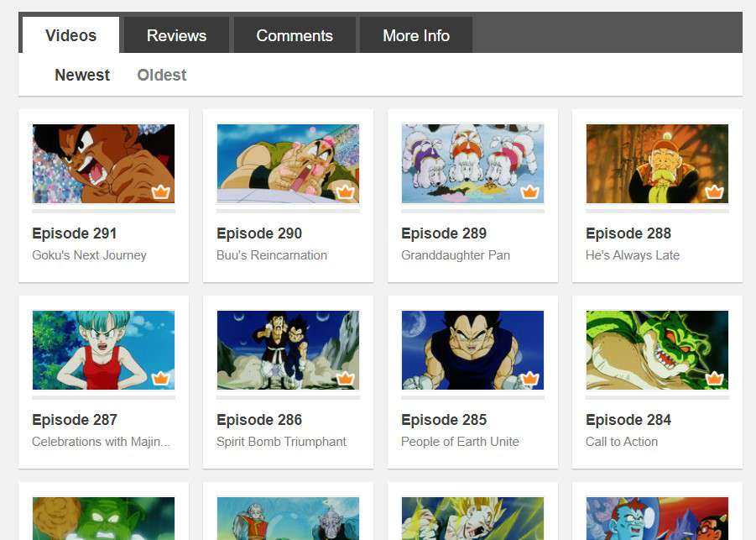
Task: Open the Episode 287 Bulma thumbnail
Action: [104, 350]
